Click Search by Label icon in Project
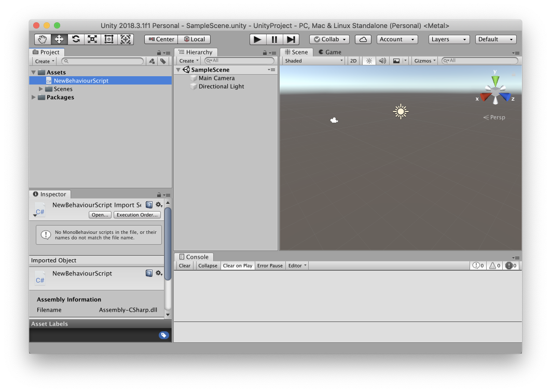551x392 pixels. click(x=163, y=61)
